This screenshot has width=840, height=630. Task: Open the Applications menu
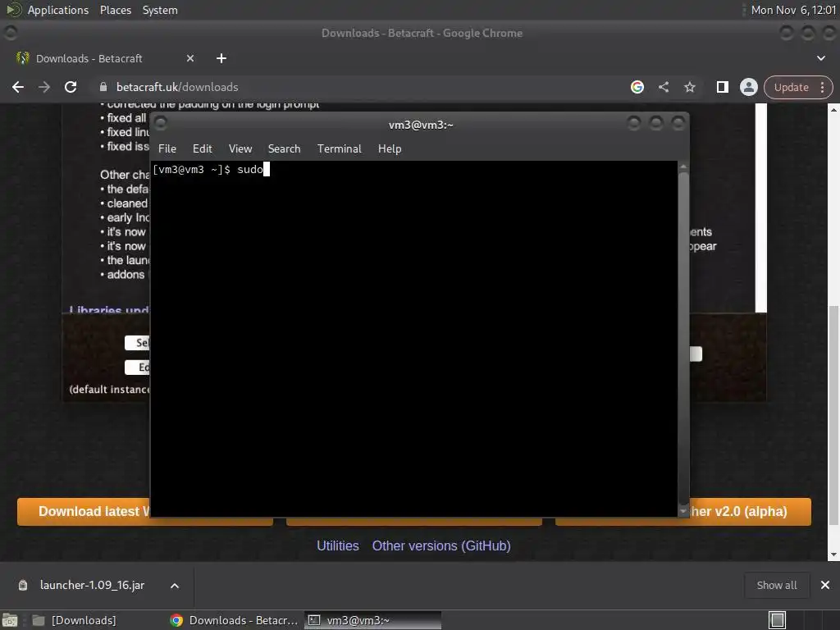coord(58,10)
